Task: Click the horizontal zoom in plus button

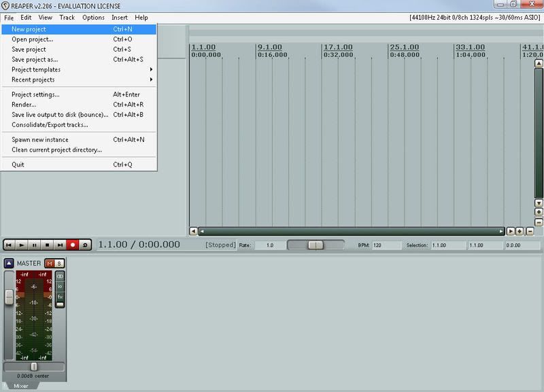Action: (520, 231)
